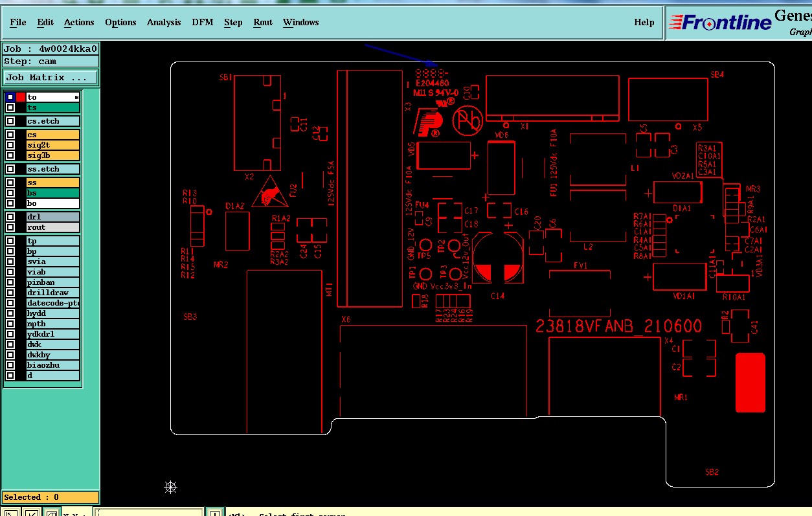Open the DFM menu
812x516 pixels.
[203, 22]
